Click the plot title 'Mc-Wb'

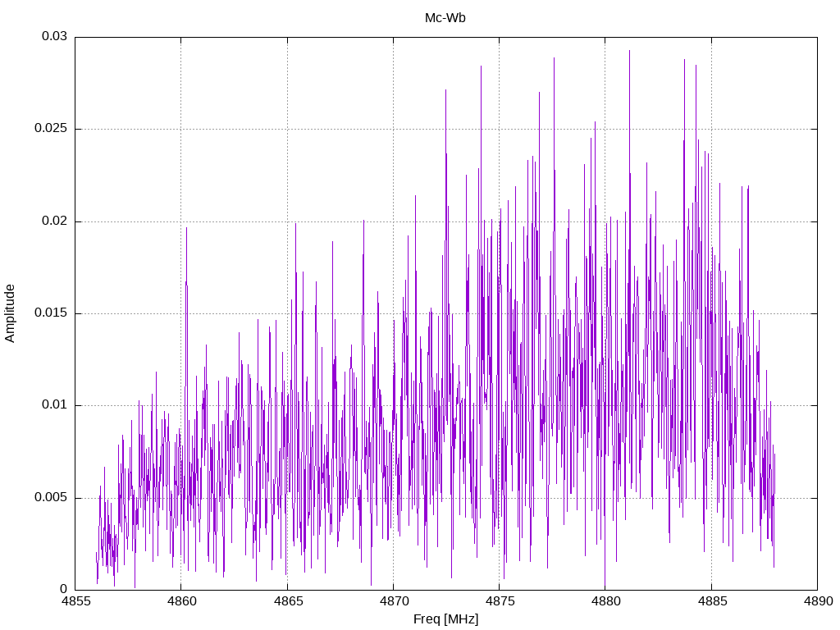[445, 18]
